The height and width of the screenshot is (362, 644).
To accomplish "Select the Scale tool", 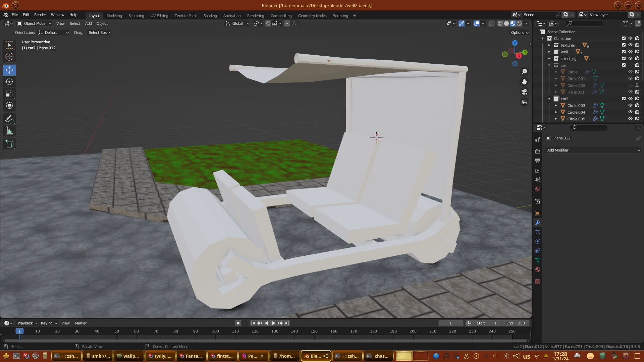I will (x=9, y=94).
